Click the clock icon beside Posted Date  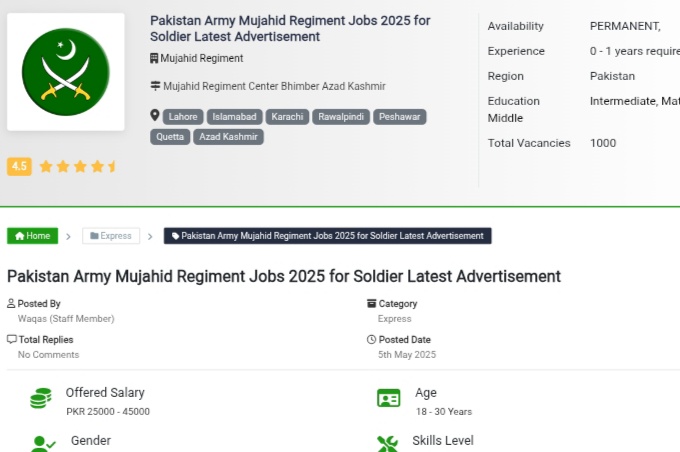pyautogui.click(x=371, y=340)
